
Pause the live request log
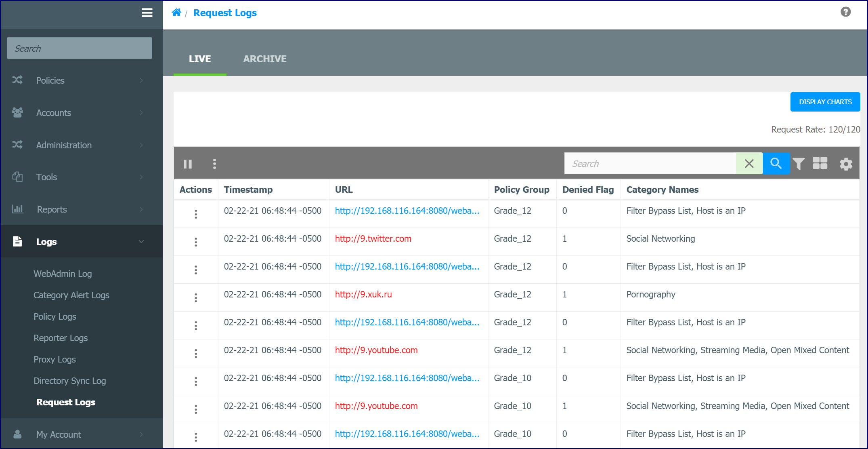(188, 164)
